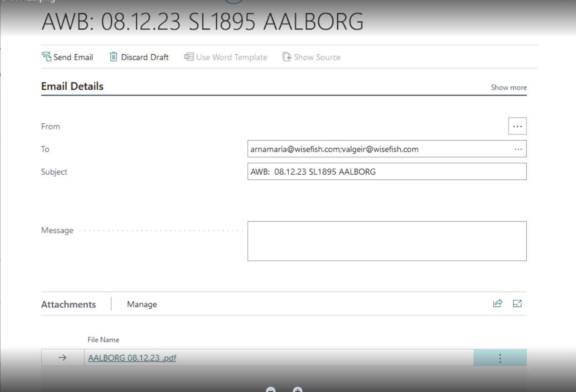Click the File Name column header
Screen dimensions: 576x392
[x=103, y=340]
